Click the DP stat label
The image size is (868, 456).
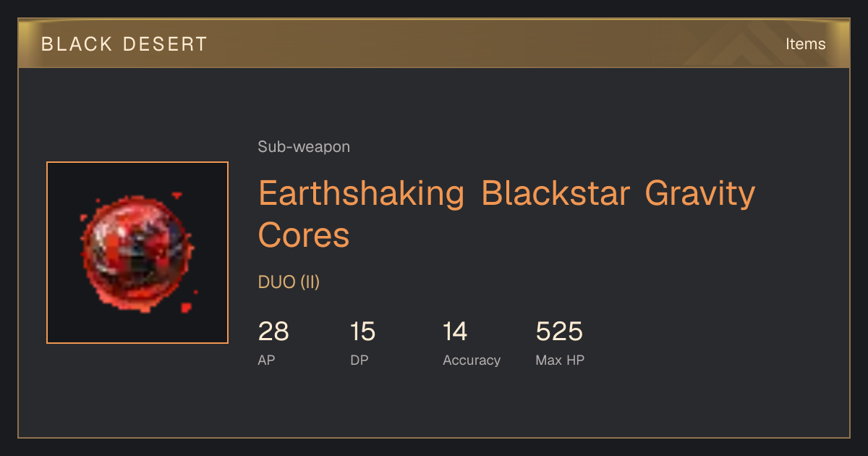click(x=359, y=360)
